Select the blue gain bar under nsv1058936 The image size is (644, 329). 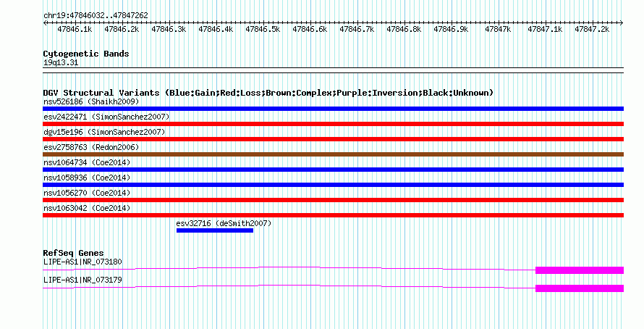333,185
